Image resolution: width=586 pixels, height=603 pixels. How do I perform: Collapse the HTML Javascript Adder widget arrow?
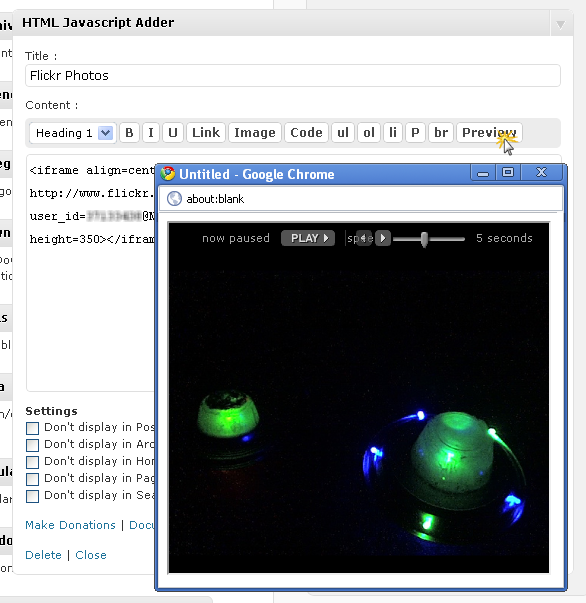561,25
